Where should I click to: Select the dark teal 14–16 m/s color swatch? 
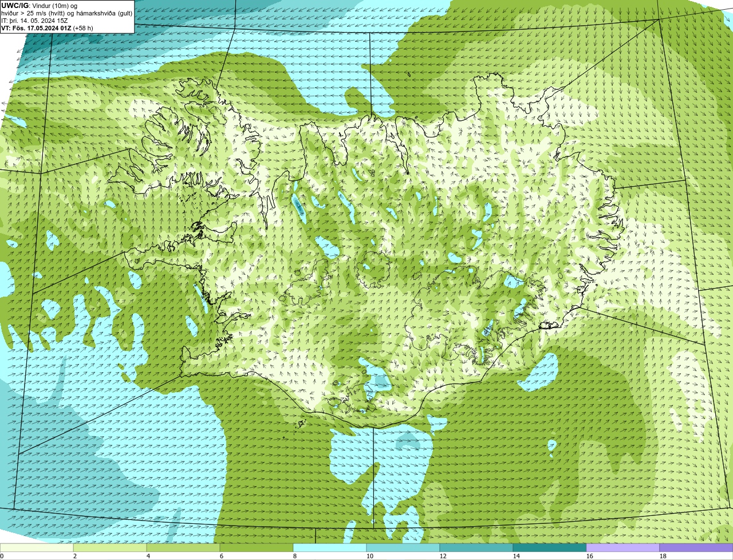tap(550, 548)
